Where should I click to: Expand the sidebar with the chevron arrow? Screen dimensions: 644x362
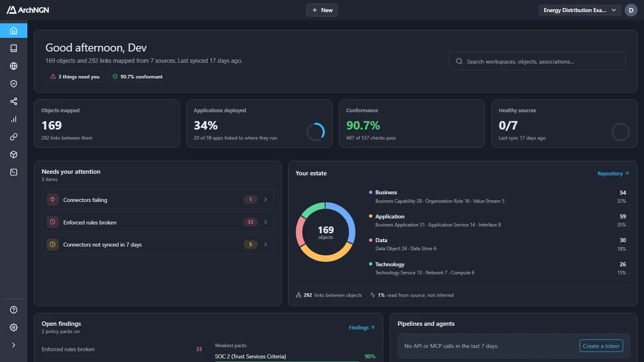[14, 345]
